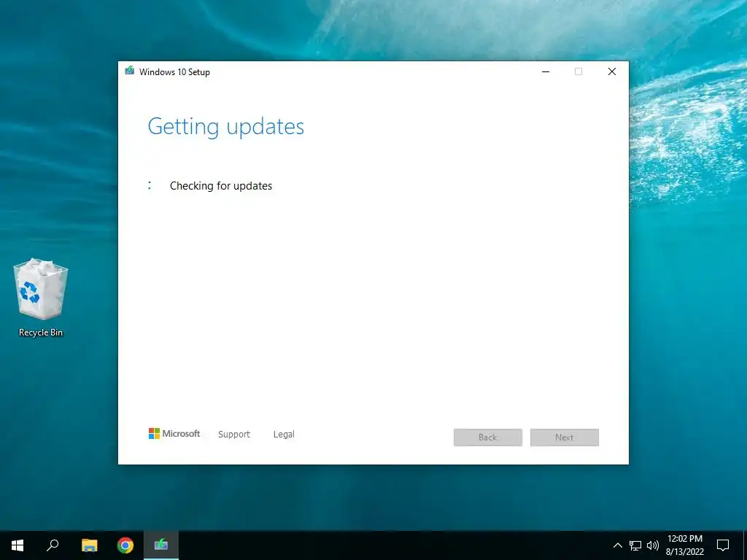Open the notification center icon

(x=723, y=545)
